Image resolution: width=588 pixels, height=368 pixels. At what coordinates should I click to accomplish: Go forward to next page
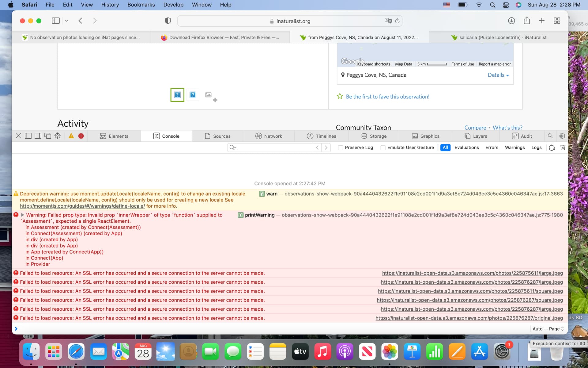click(95, 21)
